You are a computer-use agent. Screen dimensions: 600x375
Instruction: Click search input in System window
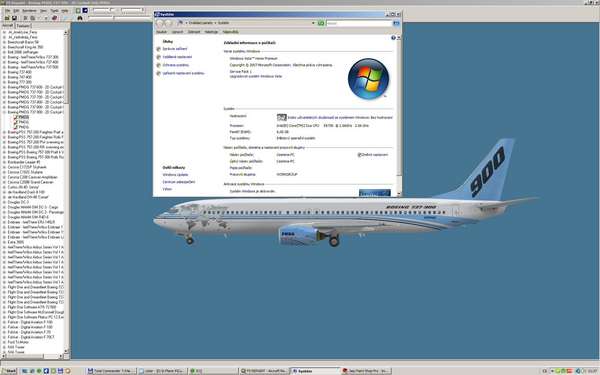359,23
